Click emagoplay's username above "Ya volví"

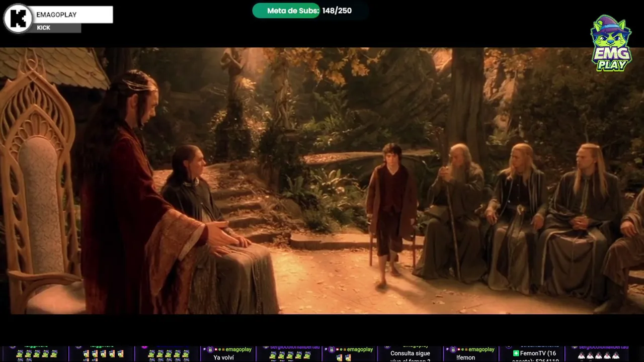(x=238, y=349)
